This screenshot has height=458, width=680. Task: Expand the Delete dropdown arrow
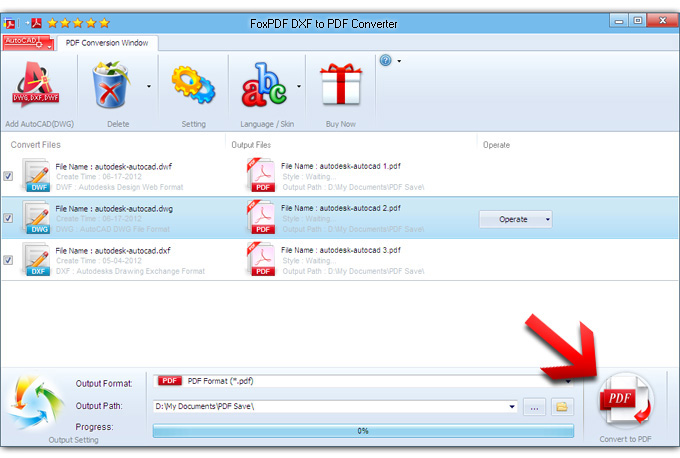[149, 86]
